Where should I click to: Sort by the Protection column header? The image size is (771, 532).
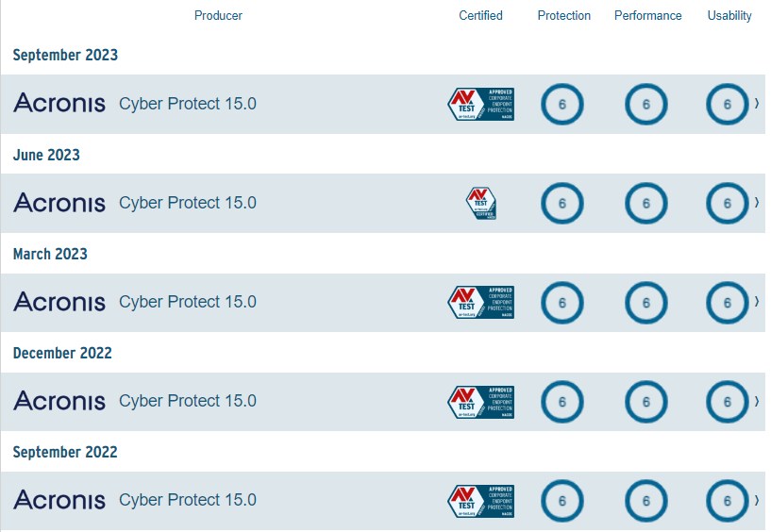(x=564, y=16)
